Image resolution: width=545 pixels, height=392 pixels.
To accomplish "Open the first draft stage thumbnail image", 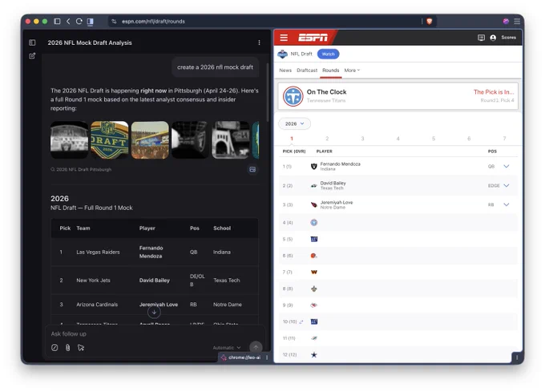I will (69, 139).
